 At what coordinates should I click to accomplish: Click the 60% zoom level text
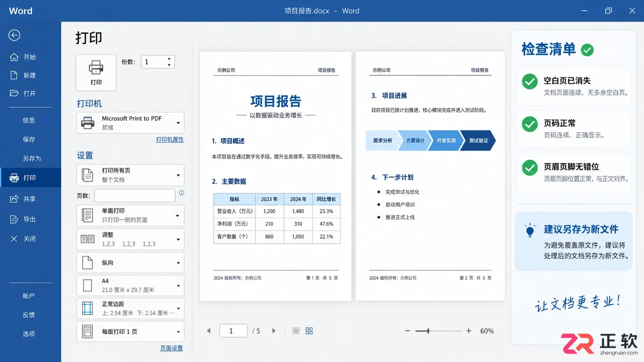coord(487,331)
